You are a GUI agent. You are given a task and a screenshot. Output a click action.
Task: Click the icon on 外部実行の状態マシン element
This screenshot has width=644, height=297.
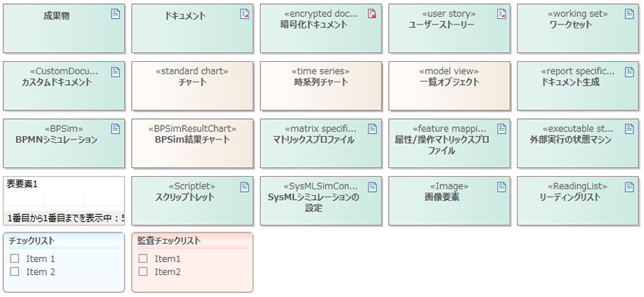point(629,129)
